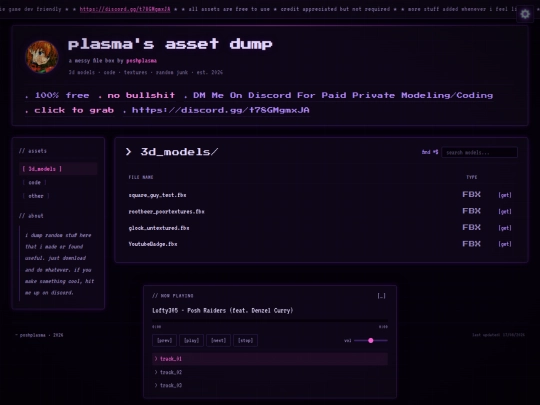Click the YoutubeBadge.fbx file name
540x405 pixels.
coord(153,244)
